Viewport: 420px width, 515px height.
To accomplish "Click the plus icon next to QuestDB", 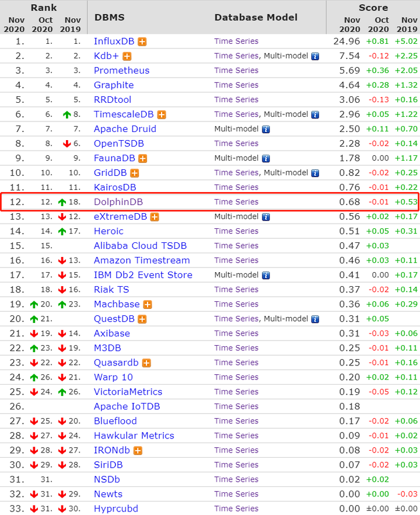I will point(142,319).
